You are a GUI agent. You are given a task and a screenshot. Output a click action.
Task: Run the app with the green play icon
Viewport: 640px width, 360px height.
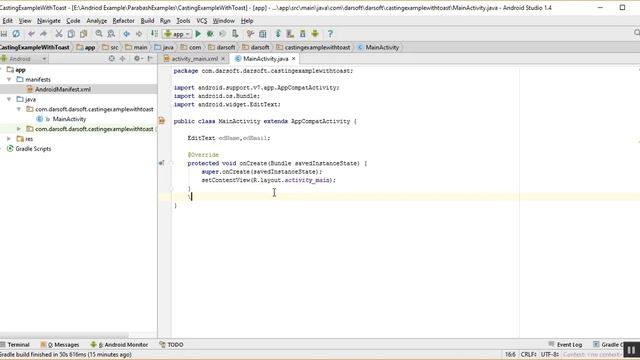tap(198, 34)
